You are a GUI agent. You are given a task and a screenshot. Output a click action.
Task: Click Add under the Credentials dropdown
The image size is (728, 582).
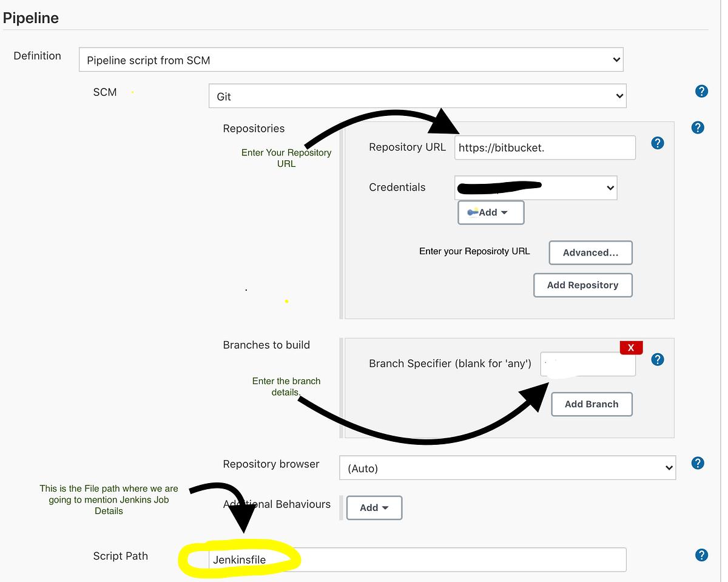coord(491,212)
